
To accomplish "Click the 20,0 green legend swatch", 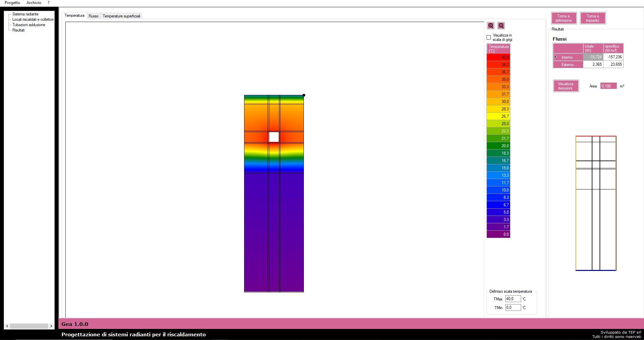I will click(498, 146).
